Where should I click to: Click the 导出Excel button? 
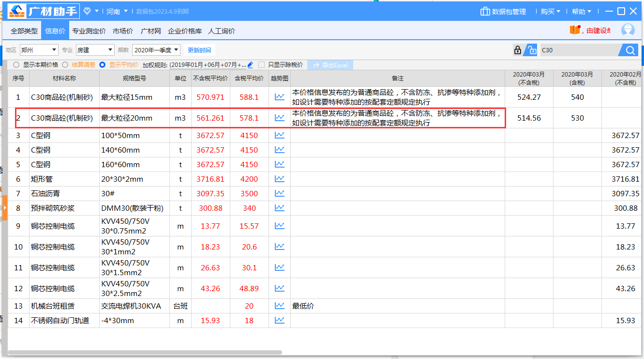pos(330,65)
